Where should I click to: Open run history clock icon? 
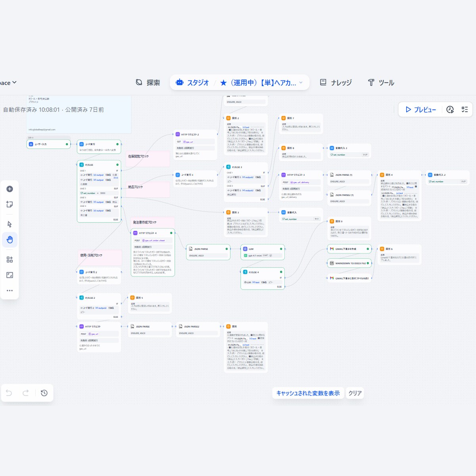click(450, 109)
